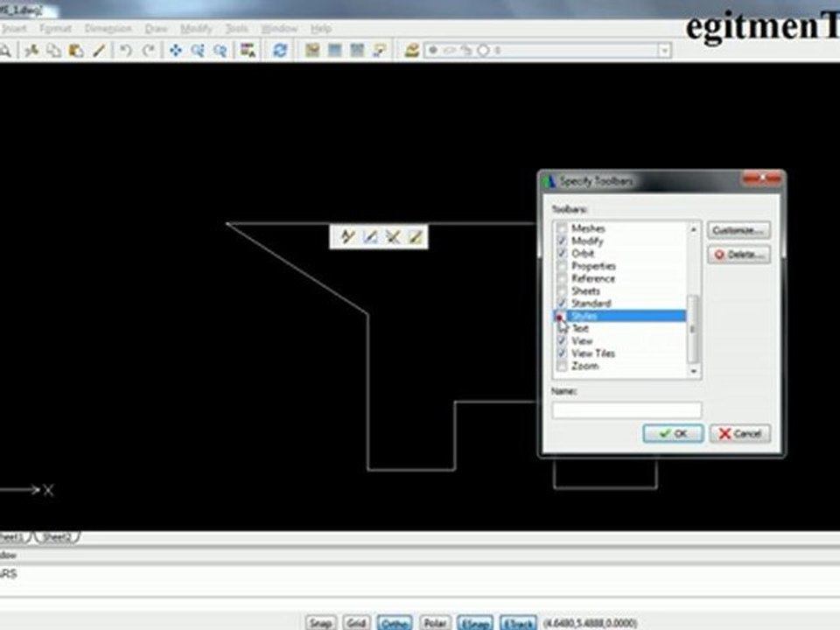The height and width of the screenshot is (630, 840).
Task: Click the Paste clipboard icon
Action: coord(76,51)
